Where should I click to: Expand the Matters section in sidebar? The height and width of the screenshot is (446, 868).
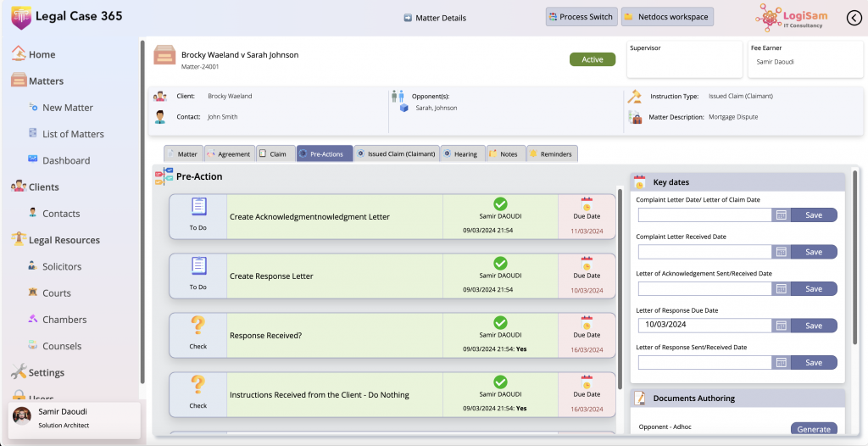[46, 81]
